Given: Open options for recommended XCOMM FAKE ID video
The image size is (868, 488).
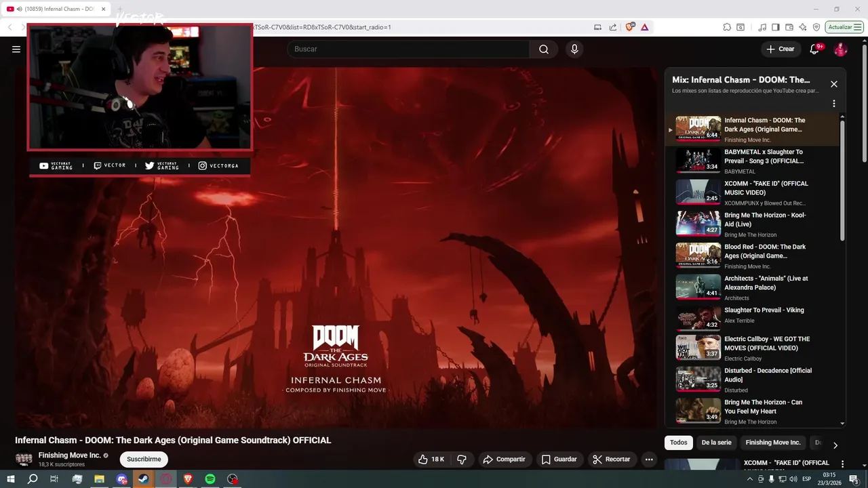Looking at the screenshot, I should (x=843, y=464).
